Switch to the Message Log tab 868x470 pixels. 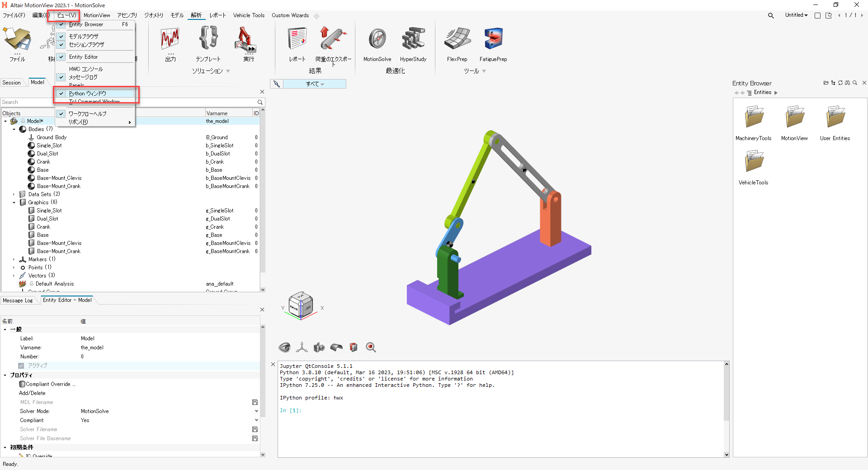pos(18,301)
